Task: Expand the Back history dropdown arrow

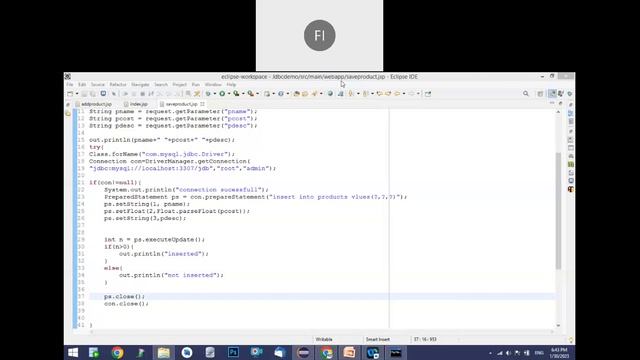Action: coord(404,94)
